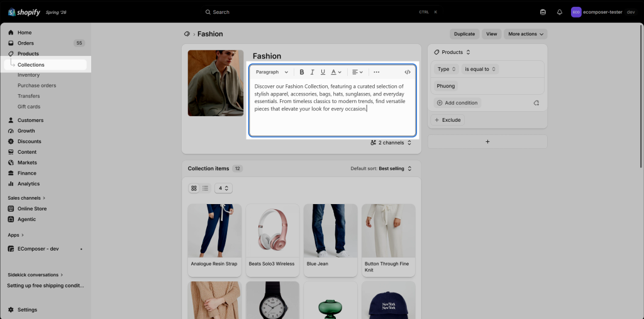Change the columns count stepper
644x319 pixels.
(x=223, y=188)
